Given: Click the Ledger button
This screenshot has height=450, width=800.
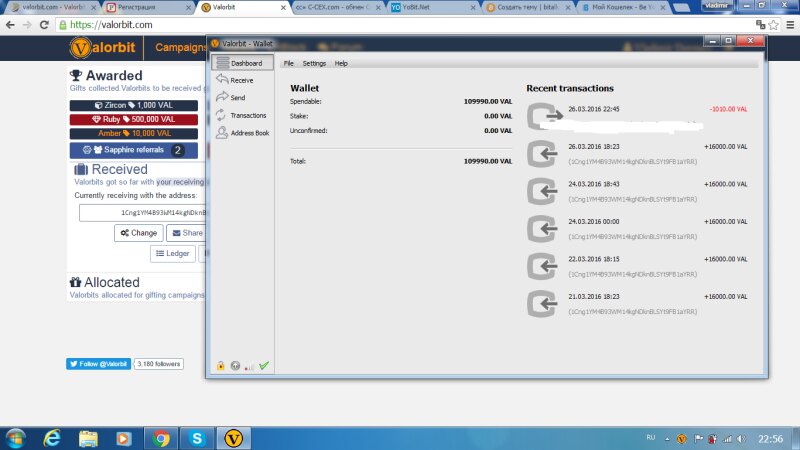Looking at the screenshot, I should 173,254.
